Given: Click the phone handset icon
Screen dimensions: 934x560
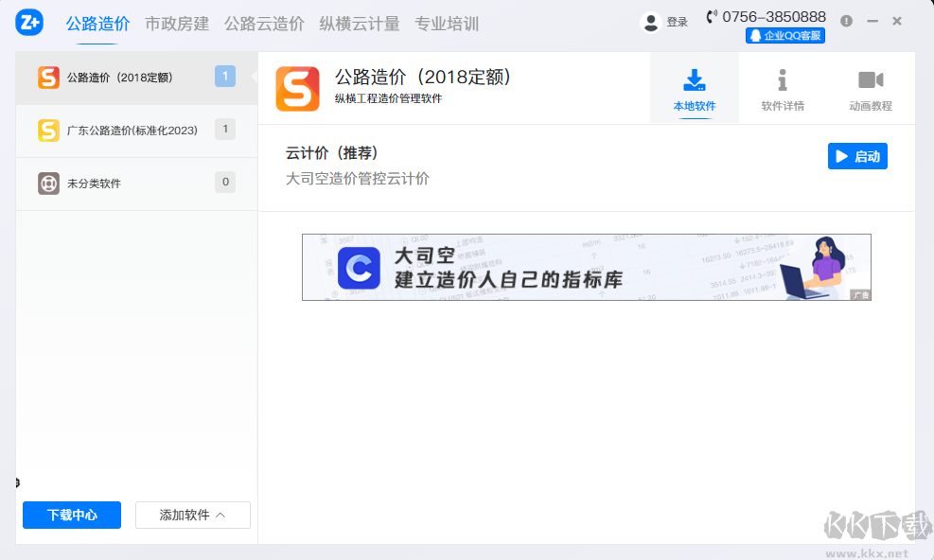Looking at the screenshot, I should [712, 17].
